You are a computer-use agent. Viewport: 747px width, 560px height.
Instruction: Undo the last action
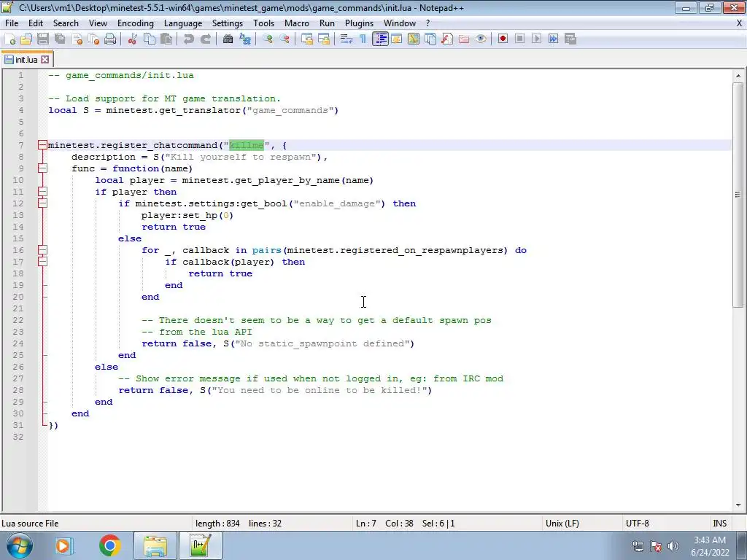[x=189, y=39]
